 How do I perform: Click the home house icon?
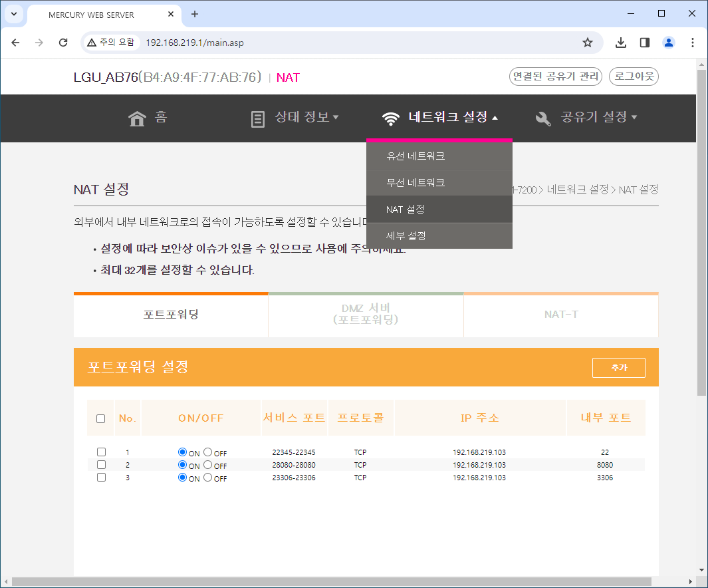(x=137, y=119)
